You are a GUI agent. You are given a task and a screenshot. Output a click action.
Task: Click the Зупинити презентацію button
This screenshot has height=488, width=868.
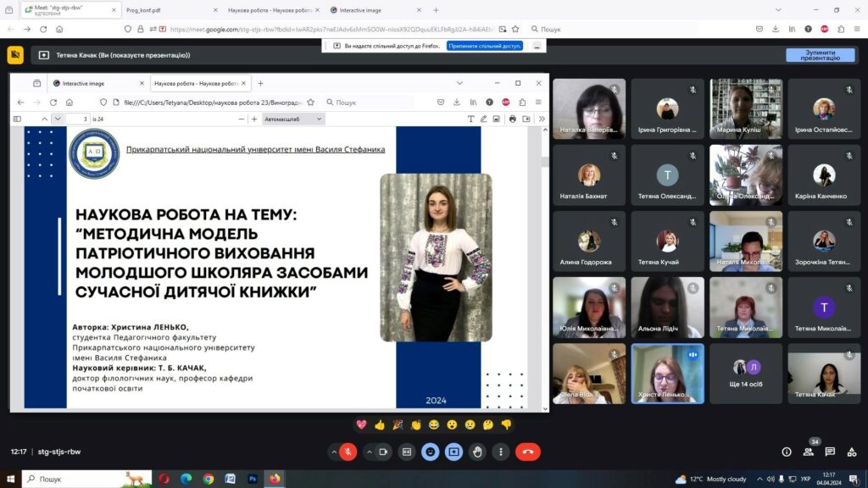point(820,55)
